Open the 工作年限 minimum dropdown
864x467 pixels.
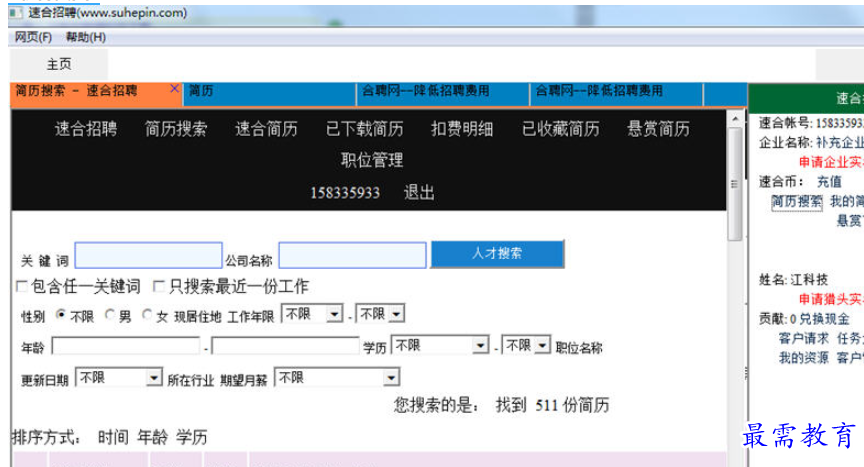(312, 314)
